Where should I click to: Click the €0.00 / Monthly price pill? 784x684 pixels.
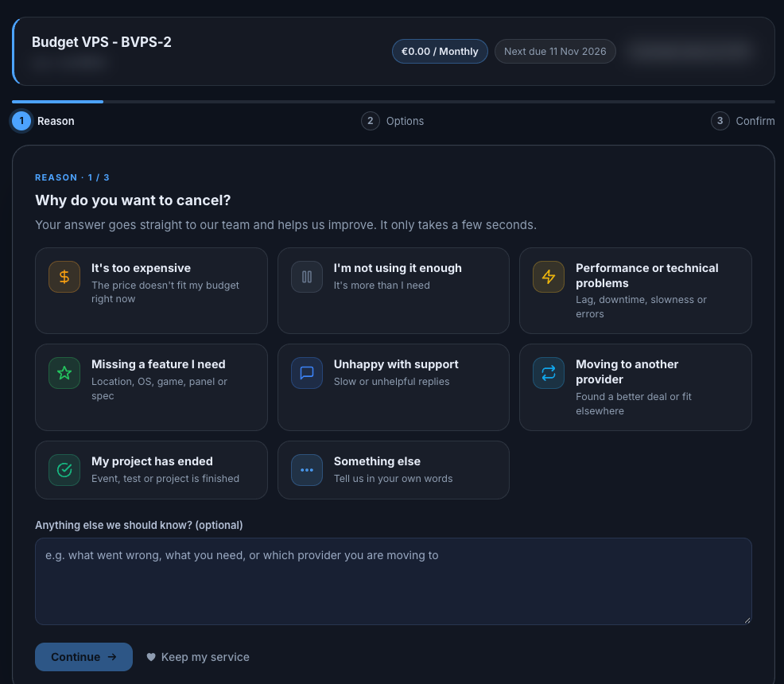(x=440, y=52)
